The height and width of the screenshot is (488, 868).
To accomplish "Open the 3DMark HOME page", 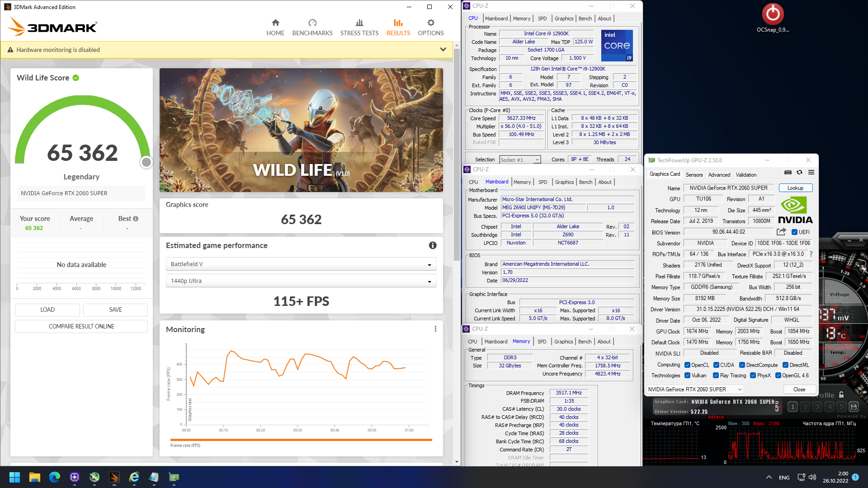I will coord(275,28).
